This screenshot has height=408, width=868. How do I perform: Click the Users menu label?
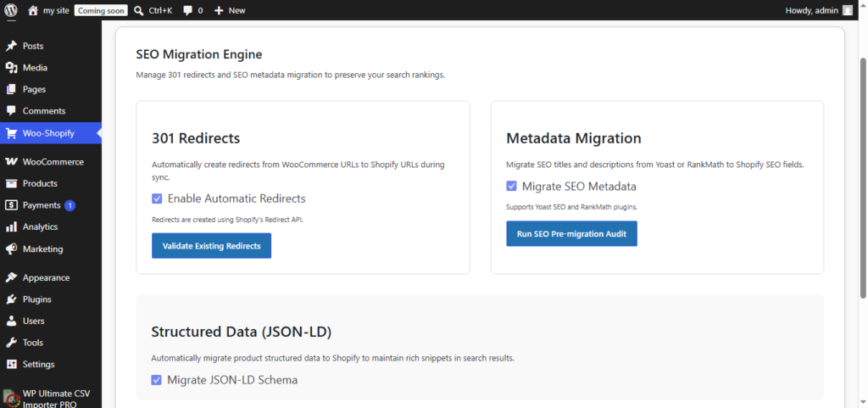(x=34, y=321)
